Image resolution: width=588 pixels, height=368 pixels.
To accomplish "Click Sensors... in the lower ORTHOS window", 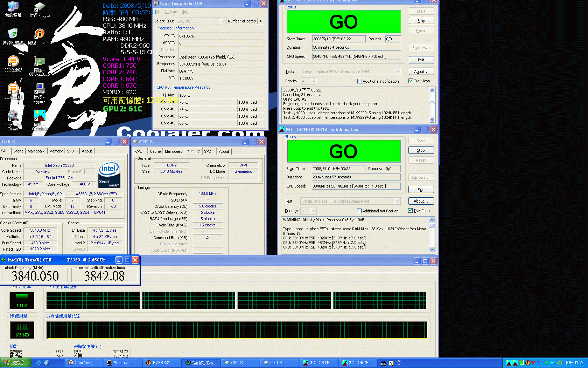I will (x=421, y=177).
